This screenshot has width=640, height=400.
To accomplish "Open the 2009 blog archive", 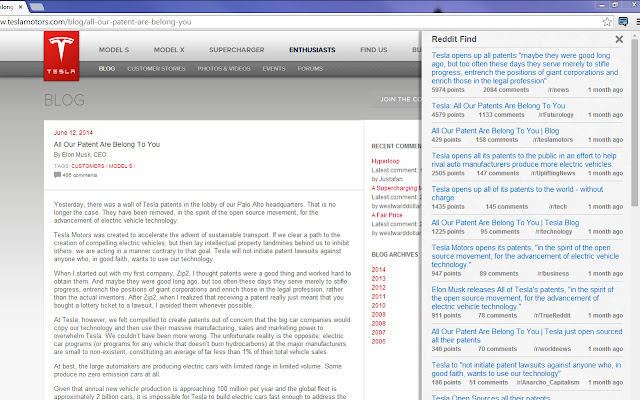I will coord(378,314).
